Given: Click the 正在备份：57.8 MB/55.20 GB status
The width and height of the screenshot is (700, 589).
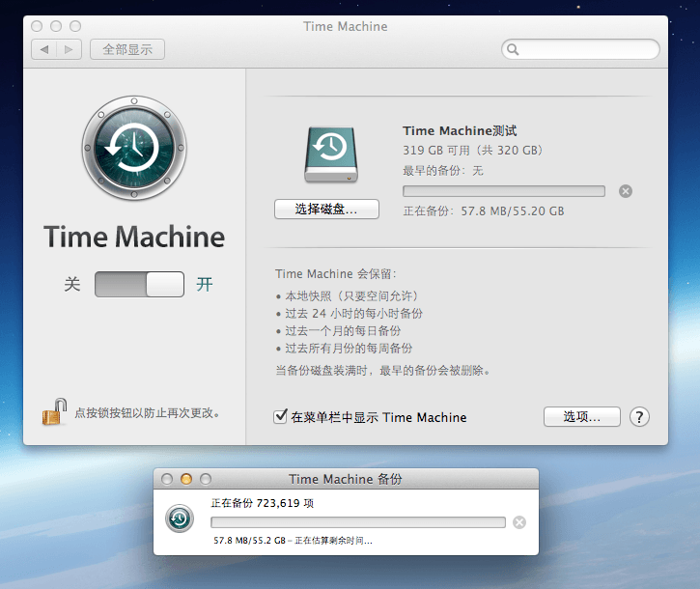Looking at the screenshot, I should [x=484, y=210].
